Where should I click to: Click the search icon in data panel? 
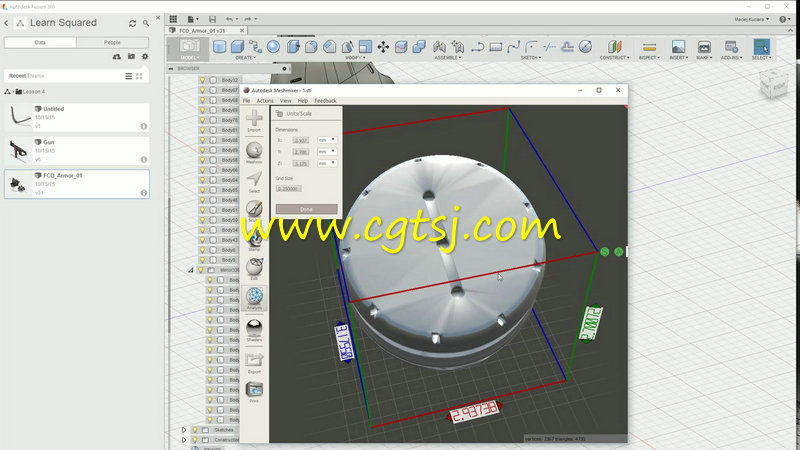click(x=146, y=23)
